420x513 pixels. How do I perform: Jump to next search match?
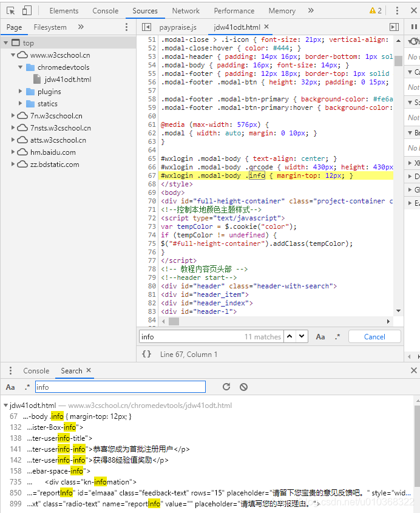[x=302, y=336]
